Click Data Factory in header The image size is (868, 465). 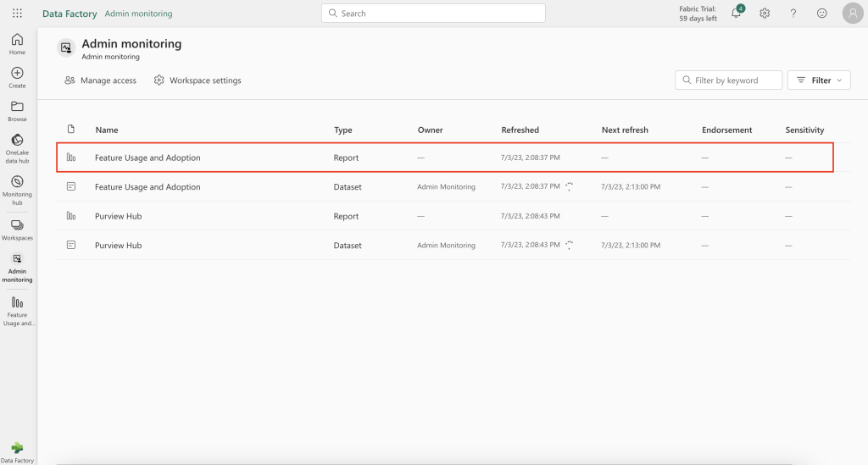point(70,14)
